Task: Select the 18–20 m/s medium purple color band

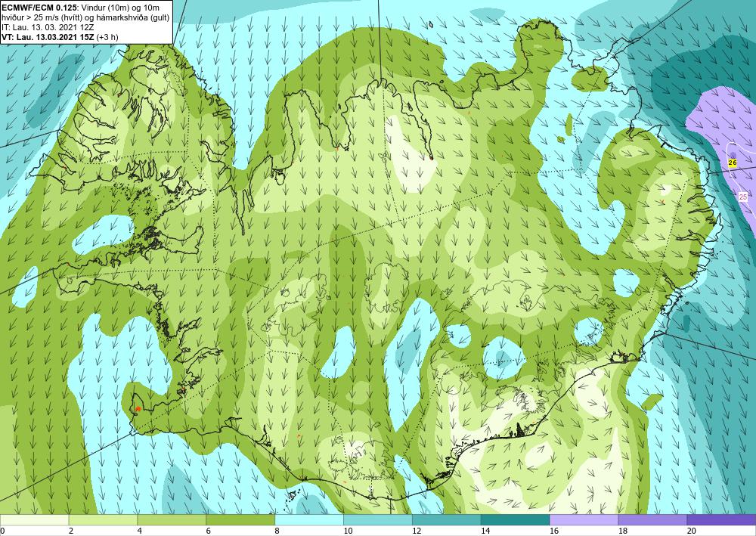Action: point(653,520)
